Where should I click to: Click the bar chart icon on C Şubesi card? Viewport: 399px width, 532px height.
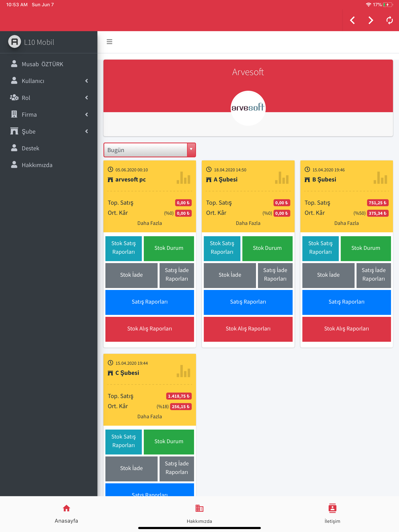click(183, 371)
